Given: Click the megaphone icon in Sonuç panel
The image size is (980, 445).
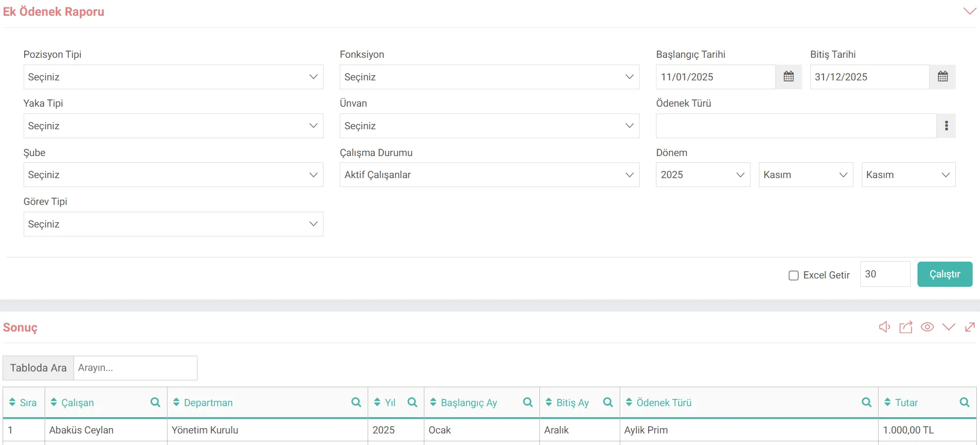Looking at the screenshot, I should (x=884, y=327).
